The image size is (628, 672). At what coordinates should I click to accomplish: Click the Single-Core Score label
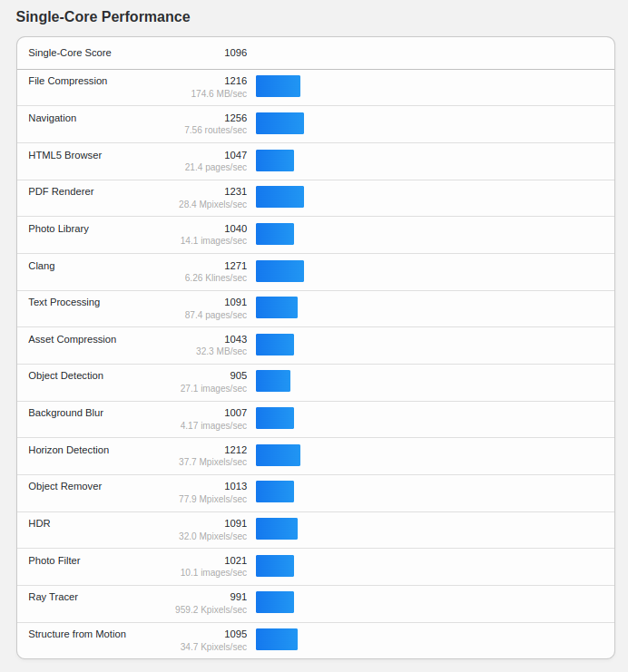70,53
